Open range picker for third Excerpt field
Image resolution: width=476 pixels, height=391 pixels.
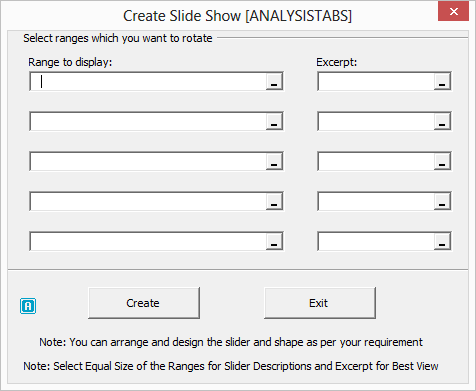[442, 161]
